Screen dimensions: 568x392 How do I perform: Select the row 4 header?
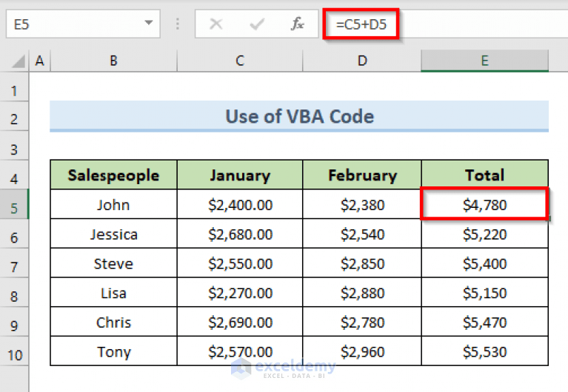(14, 175)
